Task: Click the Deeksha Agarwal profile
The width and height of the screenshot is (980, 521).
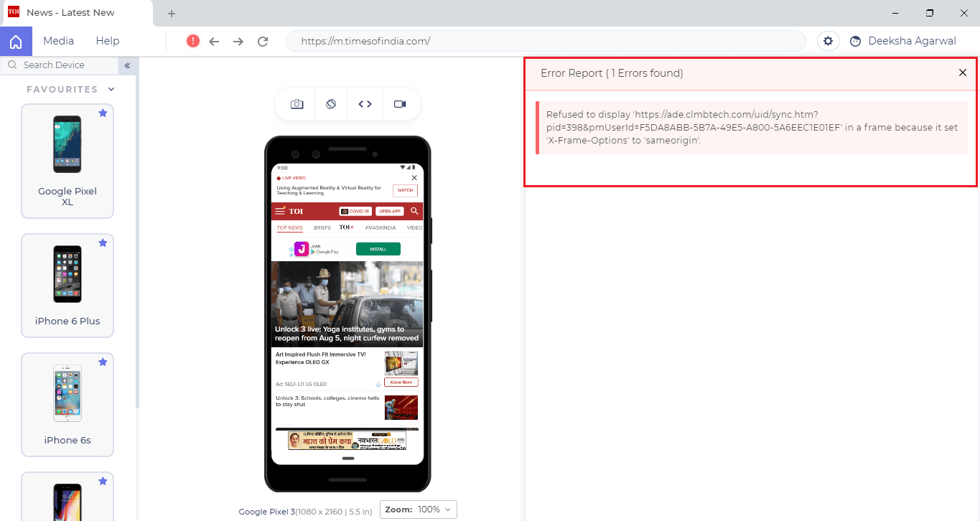Action: click(903, 41)
